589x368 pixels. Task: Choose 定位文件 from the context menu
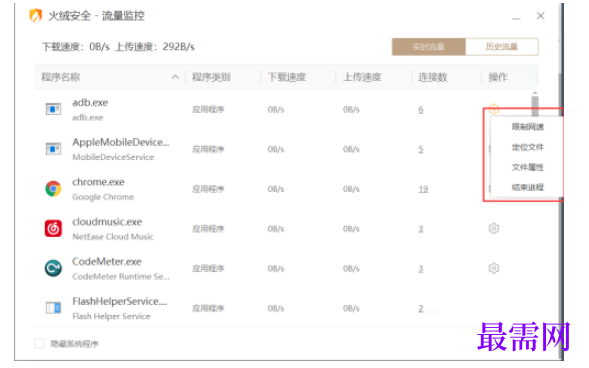(527, 147)
